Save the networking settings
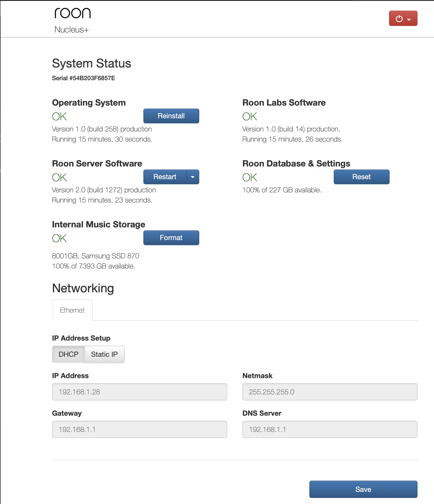The width and height of the screenshot is (434, 504). tap(363, 489)
